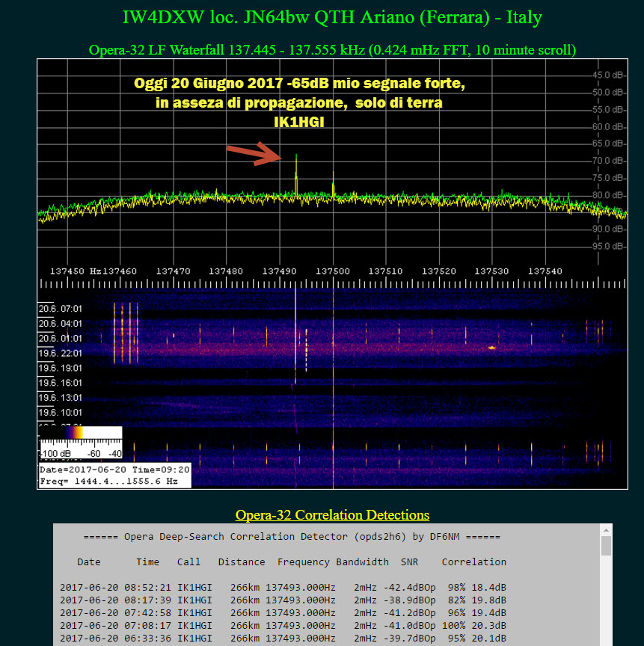
Task: Click the Date=2017-06-20 Time=09:20 info line
Action: click(x=114, y=470)
